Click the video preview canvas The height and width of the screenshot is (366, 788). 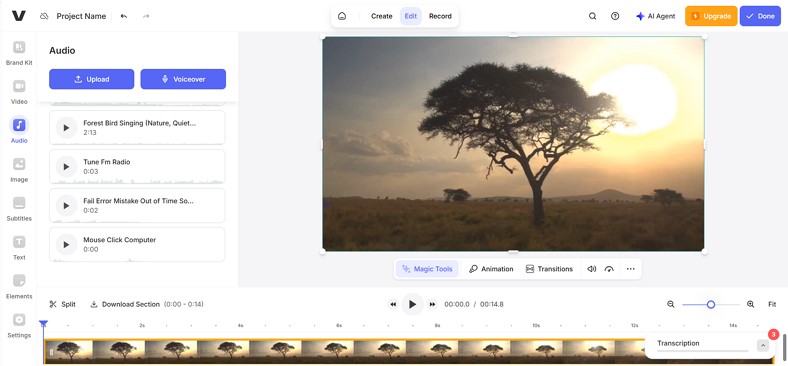click(513, 143)
